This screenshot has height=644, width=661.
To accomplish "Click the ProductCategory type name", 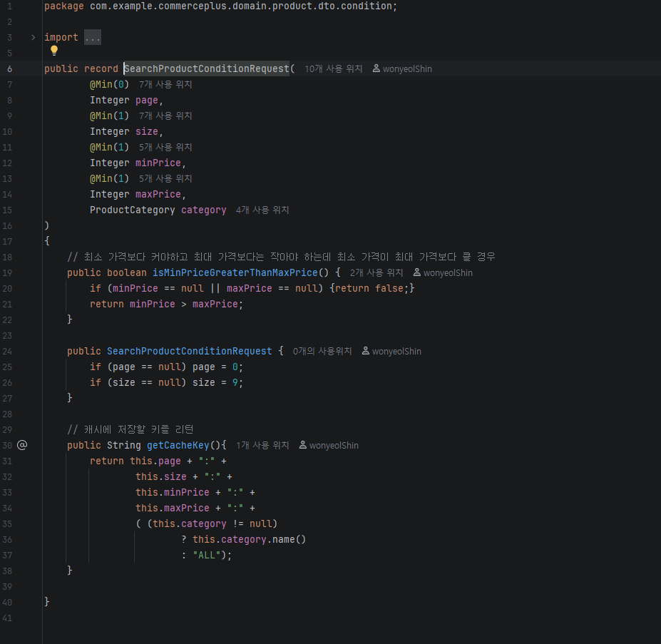I will click(133, 210).
